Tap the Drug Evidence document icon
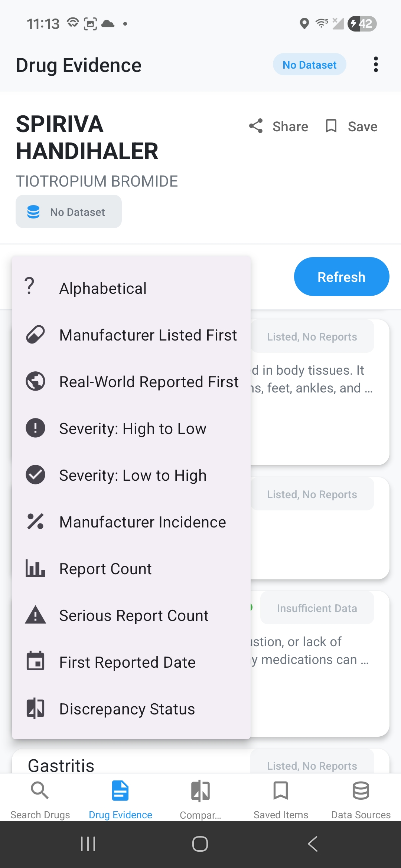401x868 pixels. coord(120,790)
